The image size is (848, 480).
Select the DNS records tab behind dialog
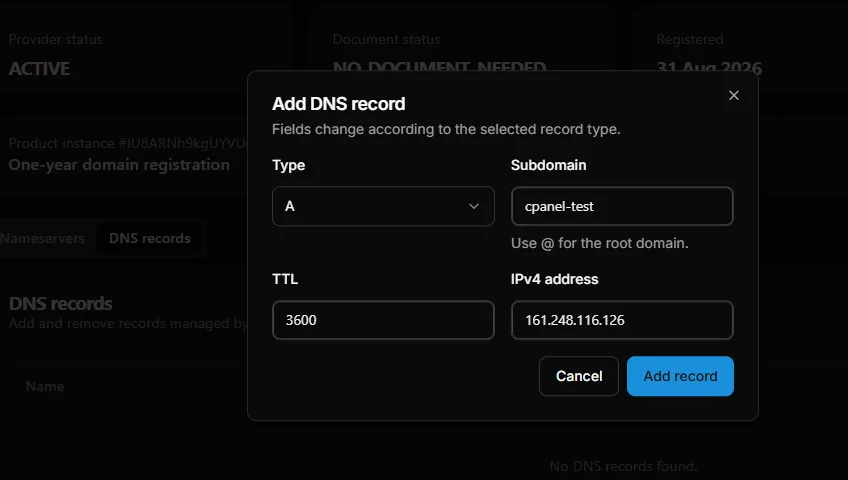point(150,238)
